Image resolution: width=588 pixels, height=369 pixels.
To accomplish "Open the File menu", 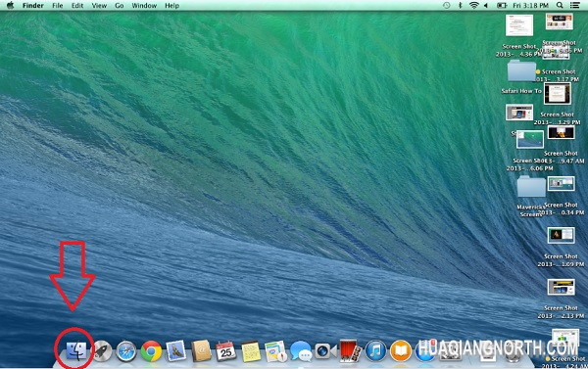I will (58, 6).
